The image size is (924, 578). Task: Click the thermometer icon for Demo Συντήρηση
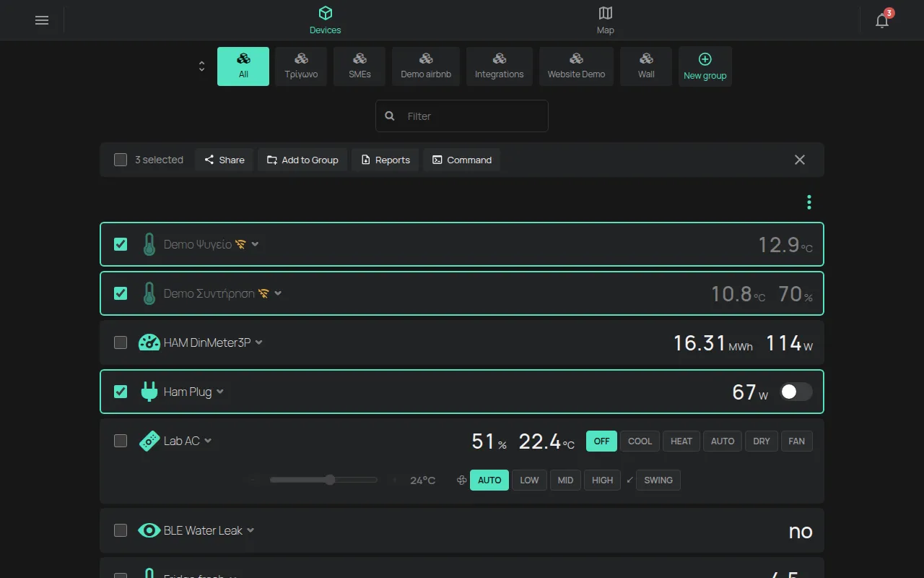(149, 293)
